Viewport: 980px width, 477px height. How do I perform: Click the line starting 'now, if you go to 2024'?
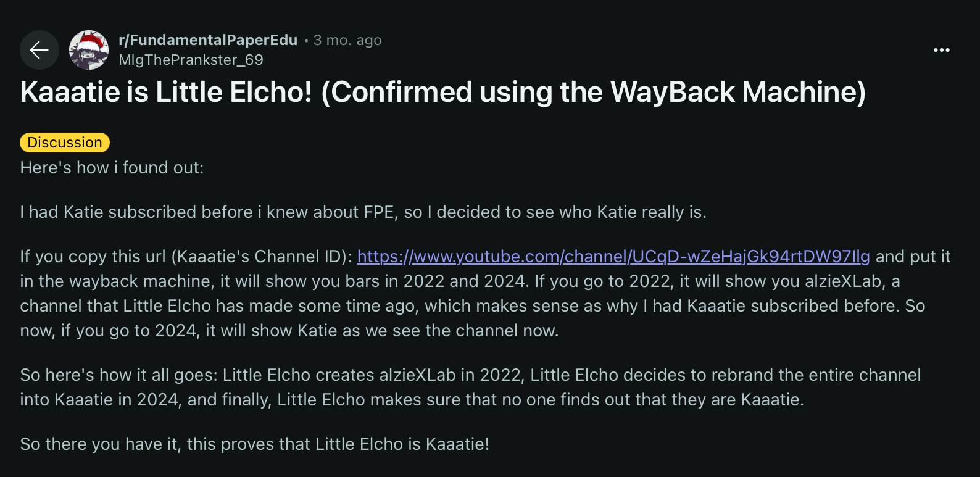289,331
